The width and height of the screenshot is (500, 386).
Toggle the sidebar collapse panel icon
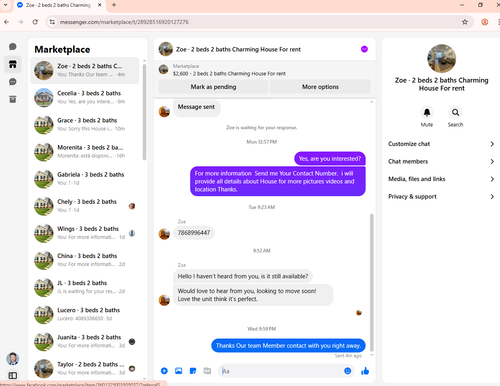(x=13, y=376)
